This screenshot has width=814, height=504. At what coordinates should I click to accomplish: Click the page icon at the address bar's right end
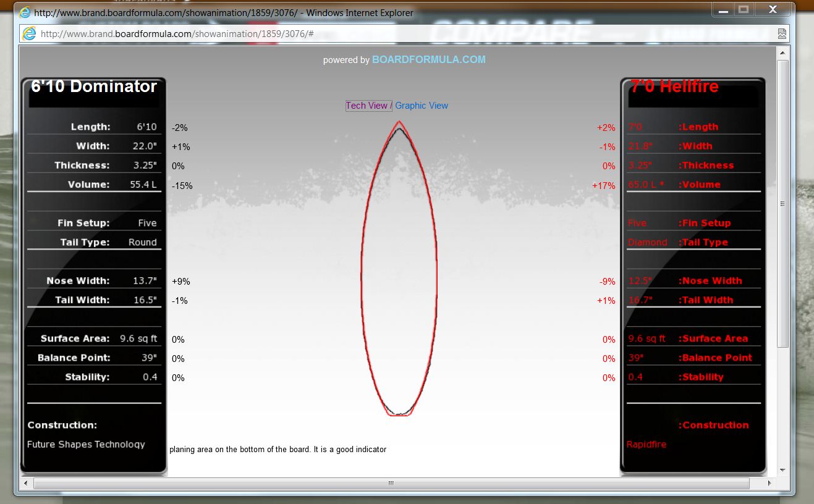pyautogui.click(x=782, y=33)
